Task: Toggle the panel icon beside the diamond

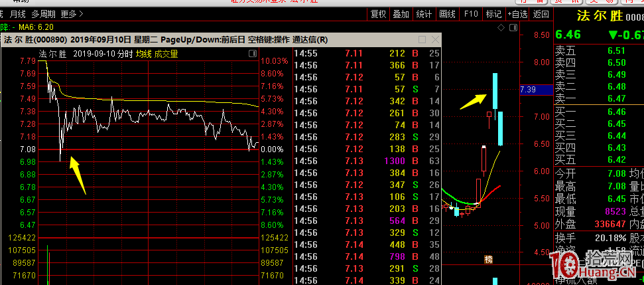Action: 513,27
